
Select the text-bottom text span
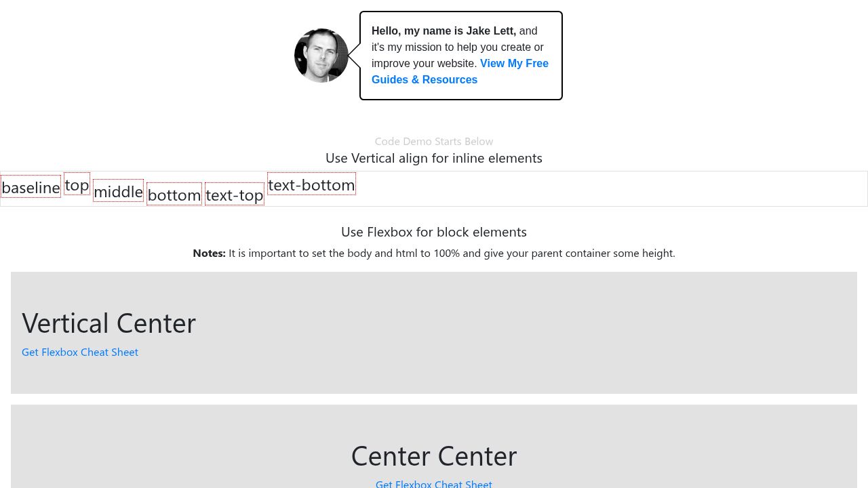pyautogui.click(x=311, y=184)
